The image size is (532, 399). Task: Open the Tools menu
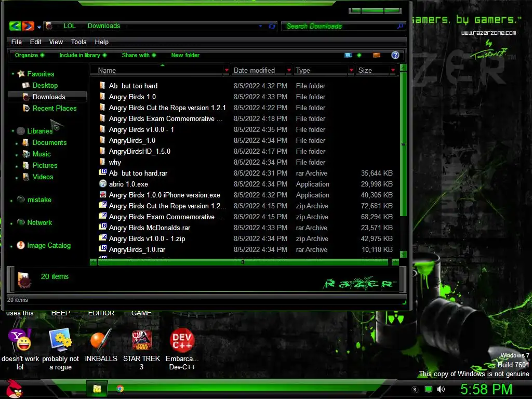(78, 42)
